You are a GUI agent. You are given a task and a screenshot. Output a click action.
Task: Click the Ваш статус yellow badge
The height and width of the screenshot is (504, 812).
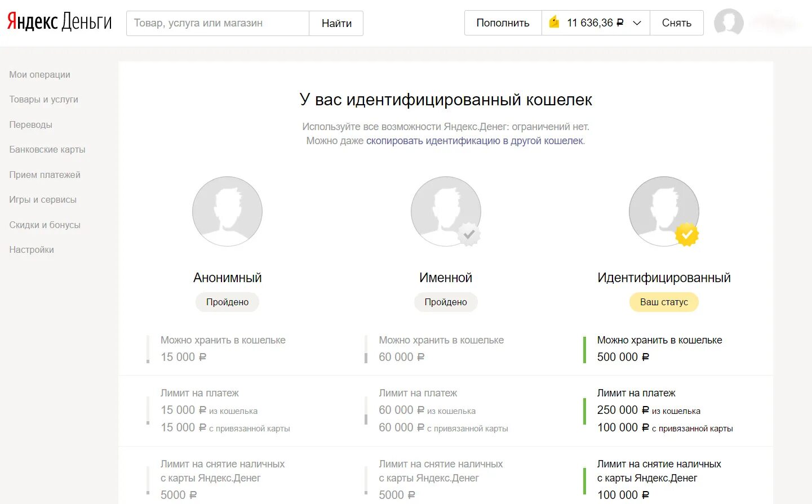click(x=664, y=302)
